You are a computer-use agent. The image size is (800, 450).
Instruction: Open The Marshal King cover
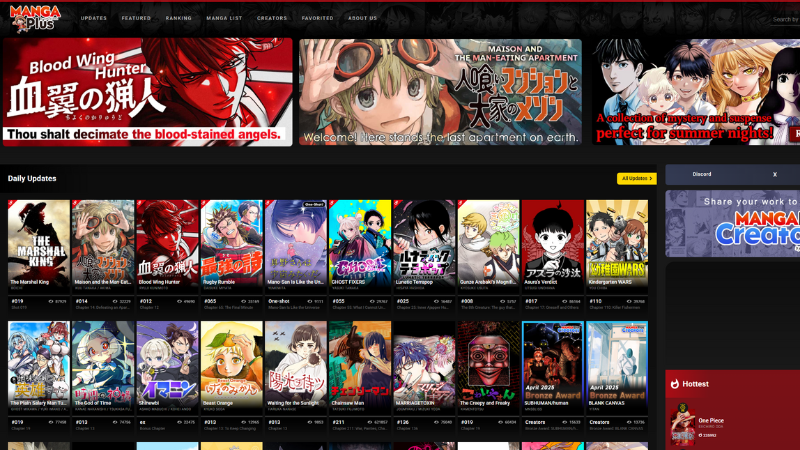pyautogui.click(x=39, y=246)
